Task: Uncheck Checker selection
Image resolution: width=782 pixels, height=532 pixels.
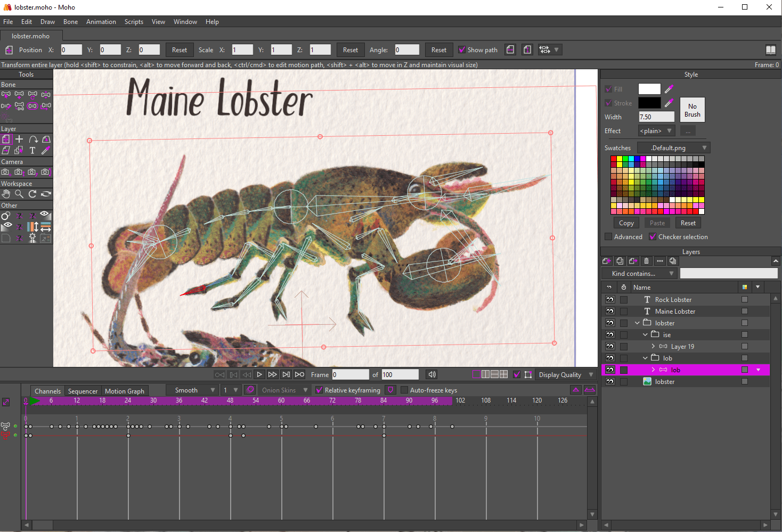Action: point(653,237)
